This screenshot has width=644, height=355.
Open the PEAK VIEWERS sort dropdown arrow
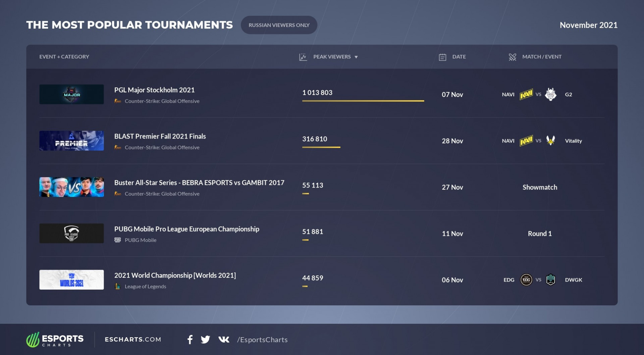[356, 57]
